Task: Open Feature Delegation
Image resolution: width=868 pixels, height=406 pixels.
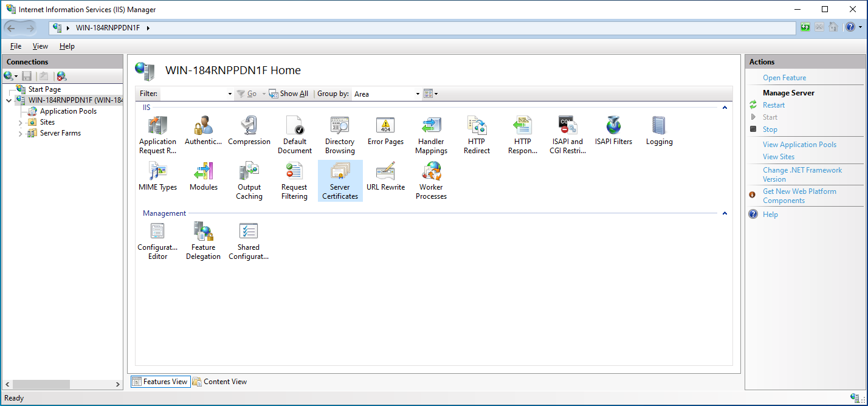Action: 204,241
